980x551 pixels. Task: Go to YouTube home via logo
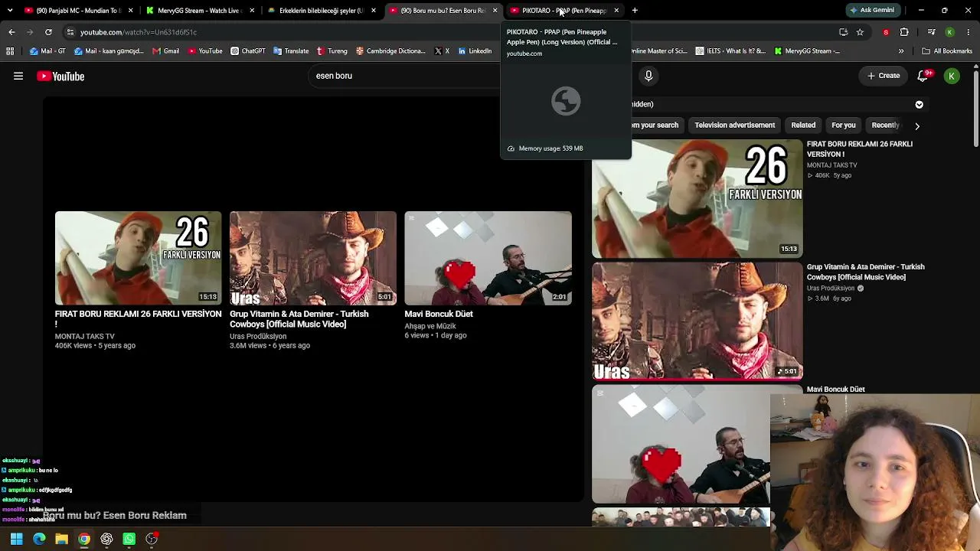60,76
